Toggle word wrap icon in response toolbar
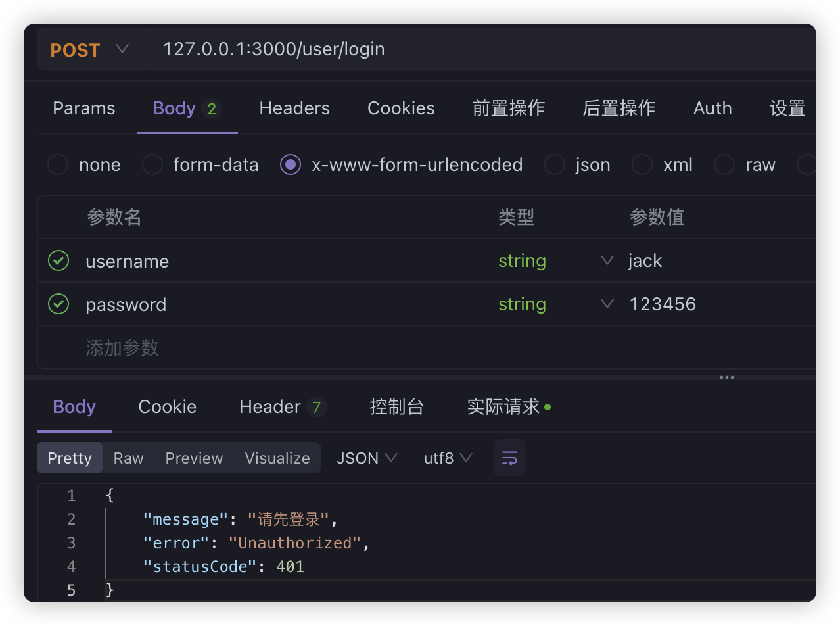Image resolution: width=840 pixels, height=626 pixels. click(x=509, y=458)
